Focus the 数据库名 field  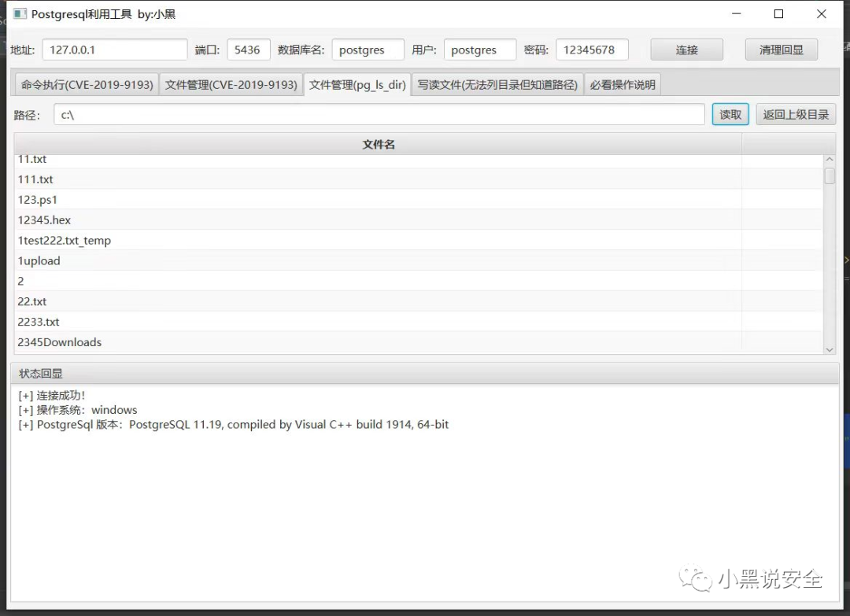coord(368,50)
